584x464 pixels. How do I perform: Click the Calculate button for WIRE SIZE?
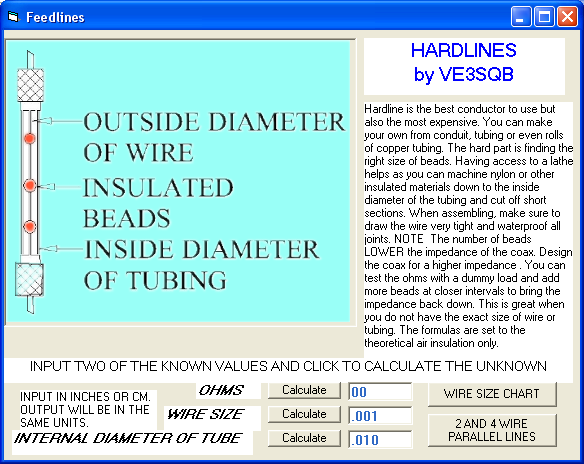[304, 414]
